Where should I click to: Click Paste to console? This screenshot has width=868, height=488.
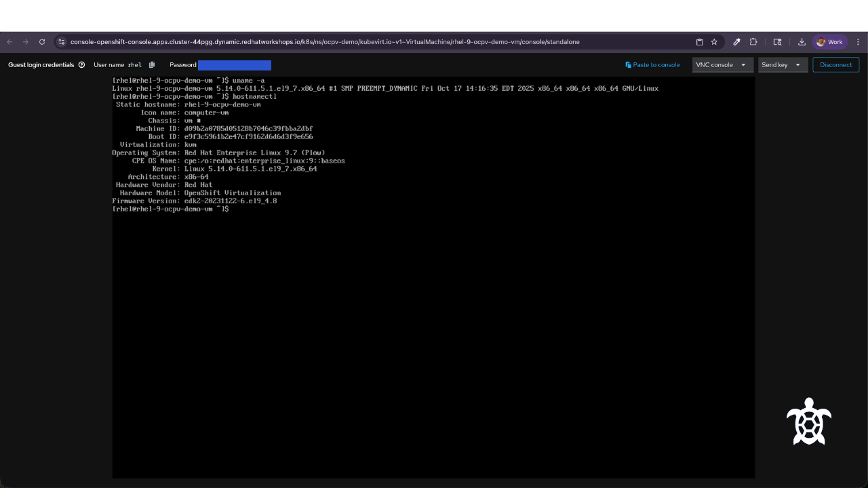[652, 65]
